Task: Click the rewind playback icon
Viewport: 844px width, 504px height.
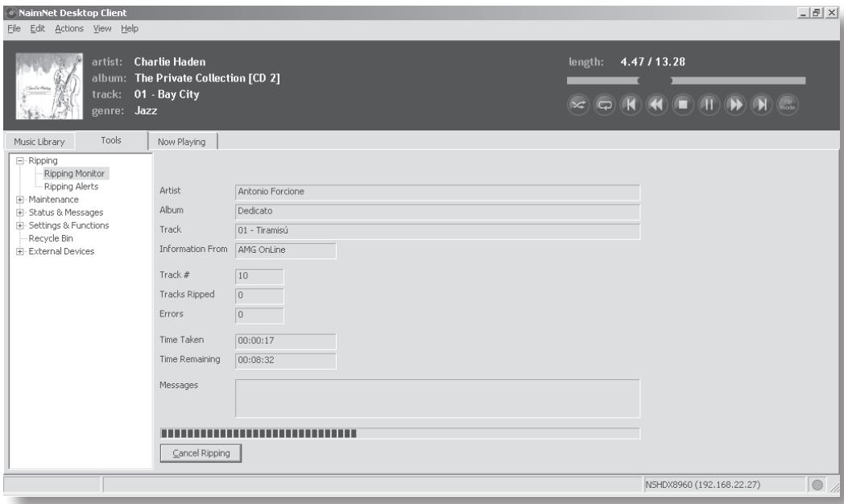Action: pos(656,105)
